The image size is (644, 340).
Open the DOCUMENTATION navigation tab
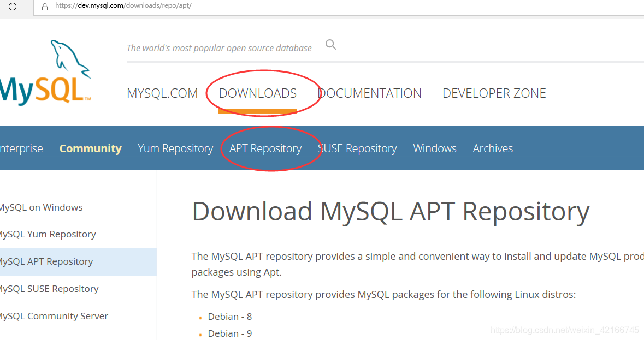tap(370, 93)
